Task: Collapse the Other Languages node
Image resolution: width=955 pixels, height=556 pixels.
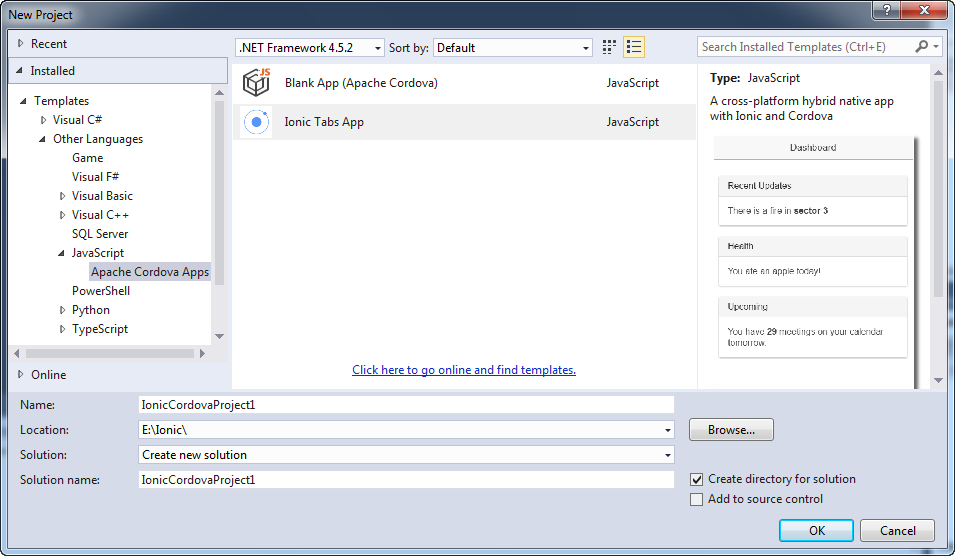Action: [x=42, y=139]
